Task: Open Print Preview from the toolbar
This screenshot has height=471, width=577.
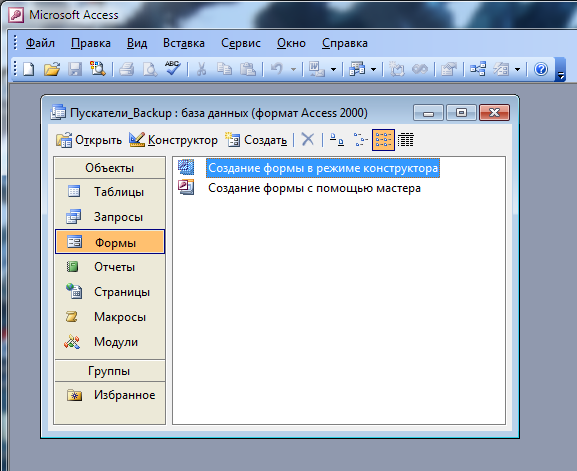Action: 150,69
